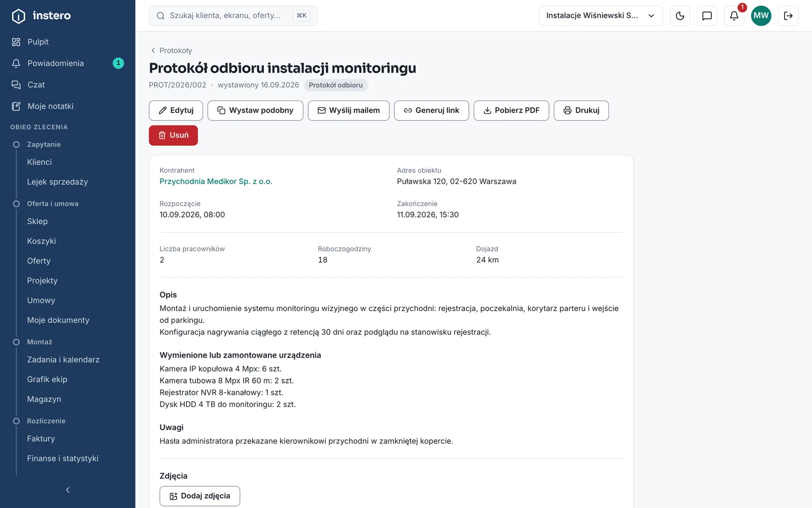This screenshot has width=812, height=508.
Task: Focus the Szukaj klienta search field
Action: (x=233, y=16)
